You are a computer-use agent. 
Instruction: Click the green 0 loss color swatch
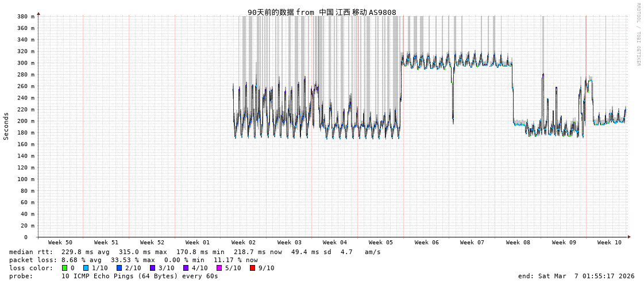65,268
